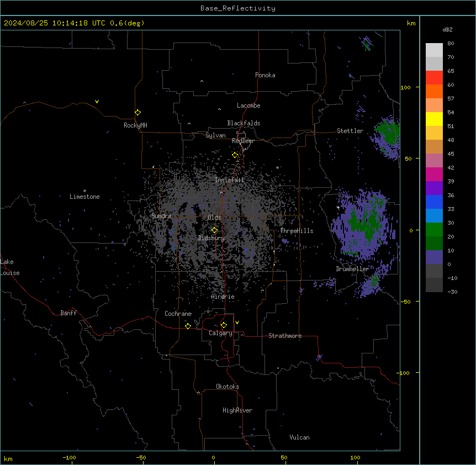The width and height of the screenshot is (476, 465).
Task: Pick the slate purple 0-10 dBZ legend swatch
Action: pyautogui.click(x=434, y=257)
